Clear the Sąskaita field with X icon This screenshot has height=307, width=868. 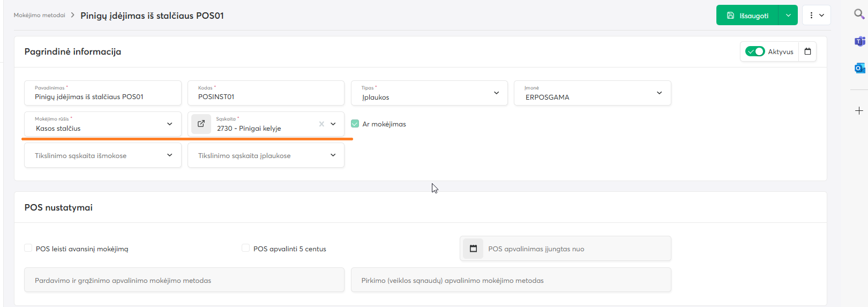coord(321,124)
